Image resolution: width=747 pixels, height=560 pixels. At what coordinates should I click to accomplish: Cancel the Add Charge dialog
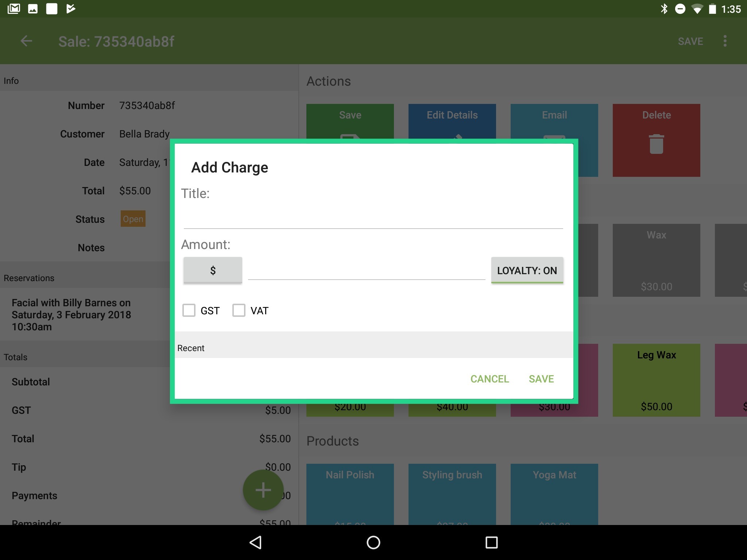coord(489,379)
